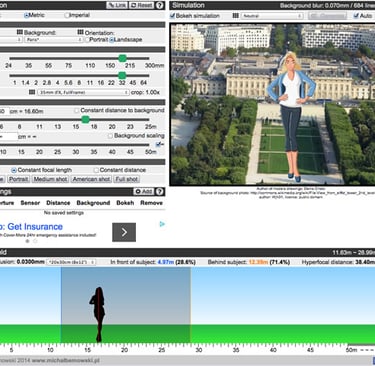Click the Link button in the header
The image size is (375, 366).
(117, 5)
